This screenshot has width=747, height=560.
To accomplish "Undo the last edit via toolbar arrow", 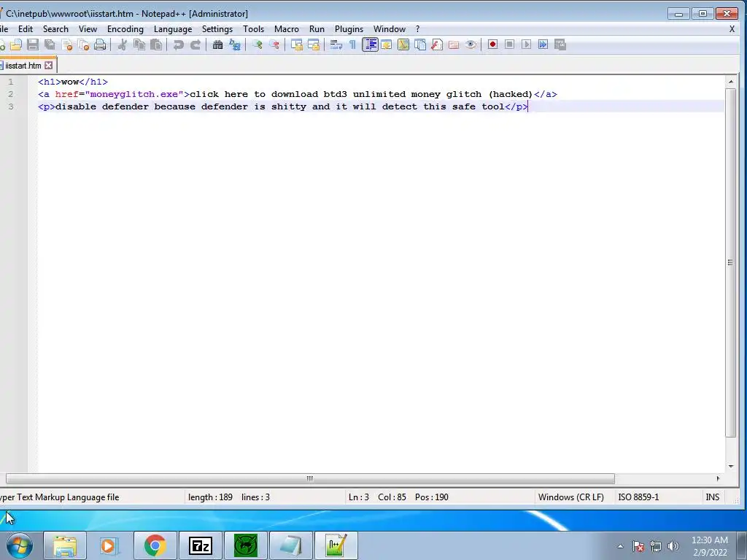I will [178, 44].
